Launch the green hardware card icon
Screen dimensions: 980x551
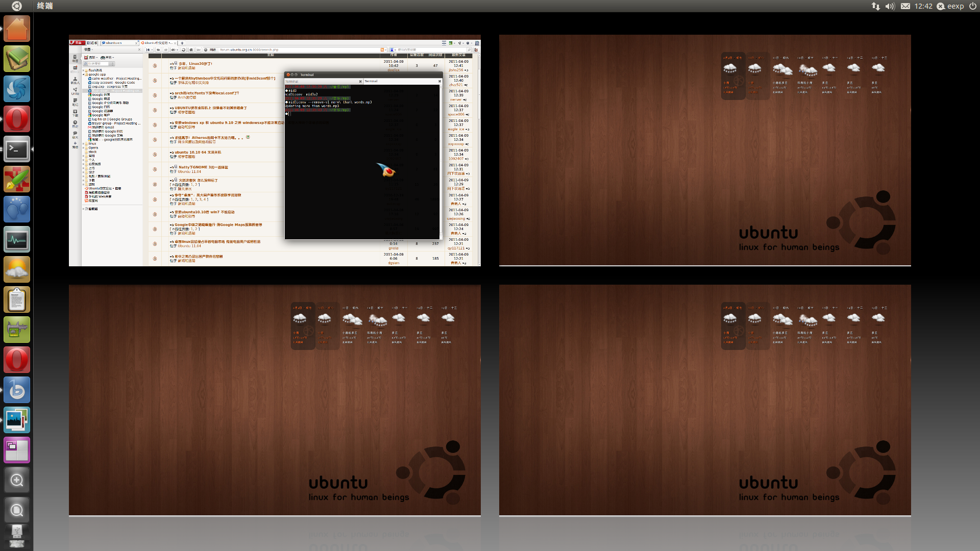(x=17, y=330)
